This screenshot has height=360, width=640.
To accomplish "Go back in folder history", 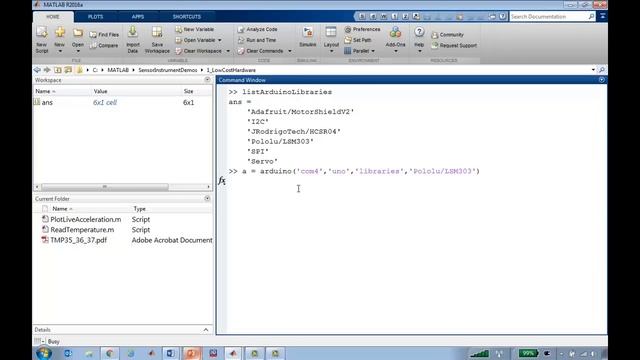I will pos(37,70).
